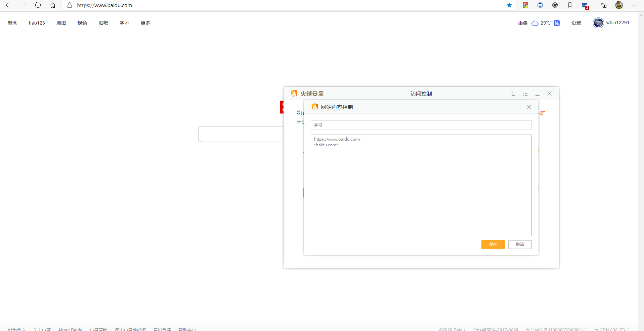
Task: Click the Baidu search input box
Action: click(x=241, y=134)
